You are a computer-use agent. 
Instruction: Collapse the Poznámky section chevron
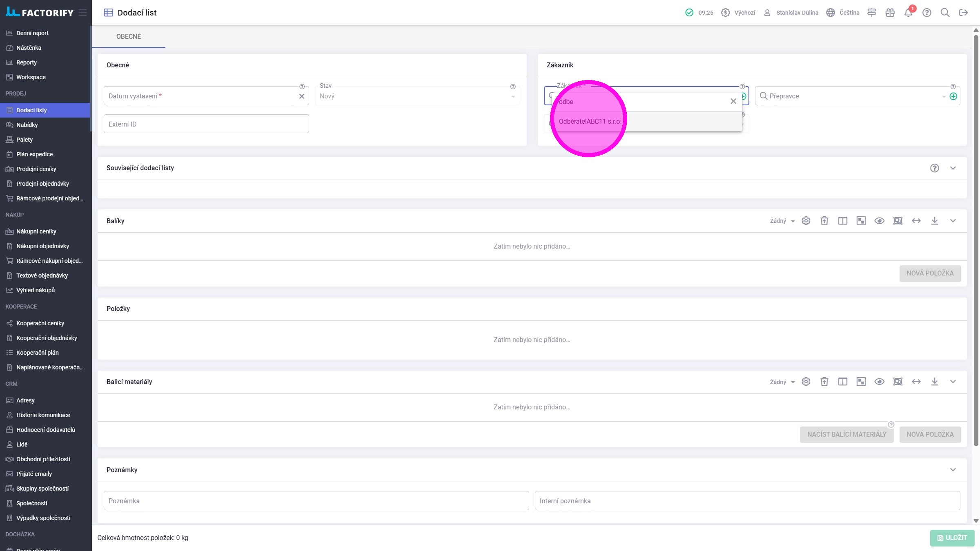coord(953,470)
